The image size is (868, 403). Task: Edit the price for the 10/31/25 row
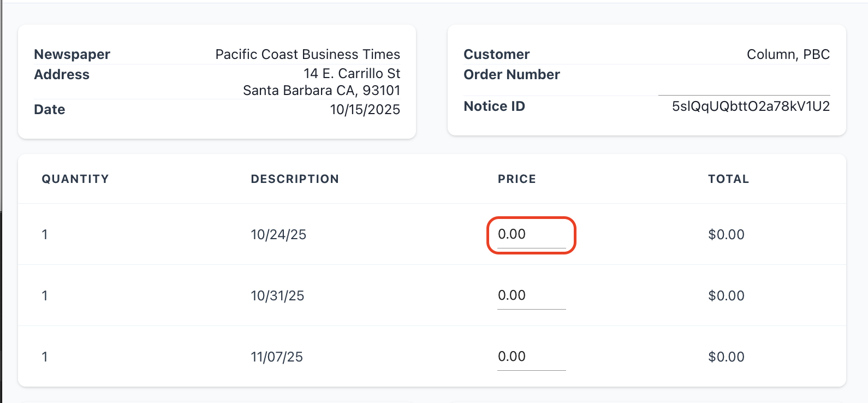[531, 296]
